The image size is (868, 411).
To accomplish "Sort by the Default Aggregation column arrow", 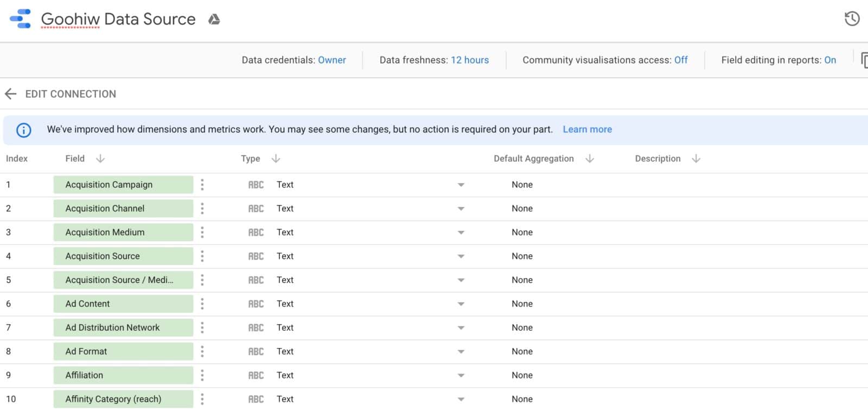I will coord(590,159).
